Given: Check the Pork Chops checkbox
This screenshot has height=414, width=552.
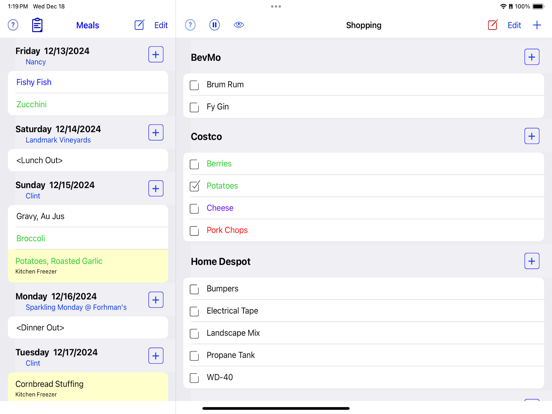Looking at the screenshot, I should (194, 231).
